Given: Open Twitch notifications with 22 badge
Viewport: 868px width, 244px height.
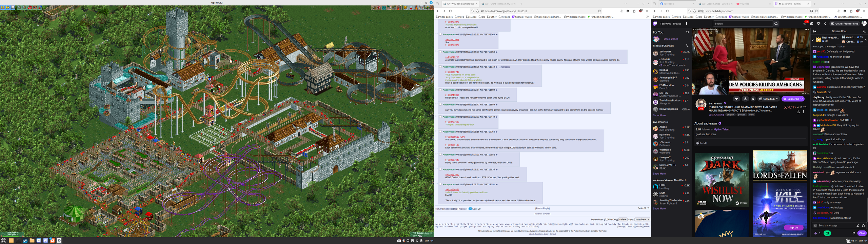Looking at the screenshot, I should pos(805,24).
